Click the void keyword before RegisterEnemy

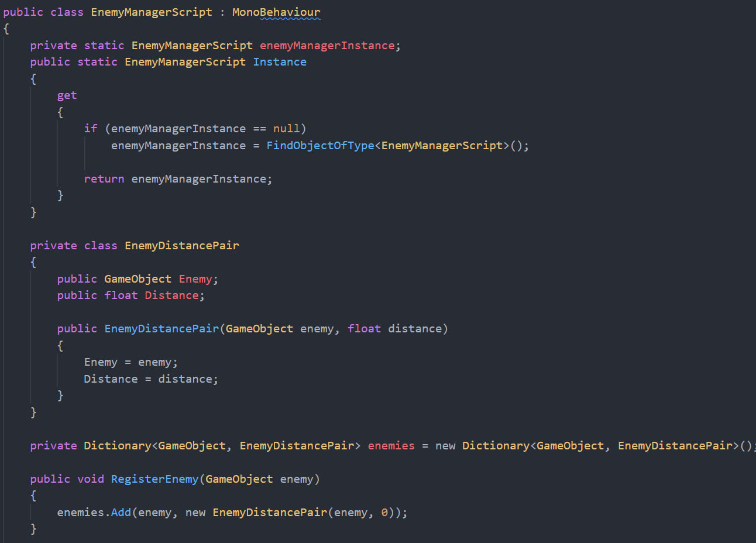coord(91,479)
